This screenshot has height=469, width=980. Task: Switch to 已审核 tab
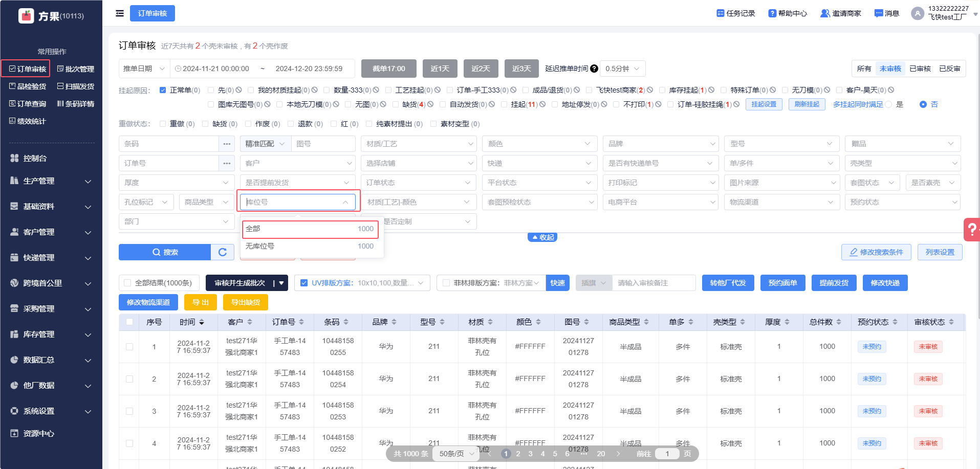(920, 69)
